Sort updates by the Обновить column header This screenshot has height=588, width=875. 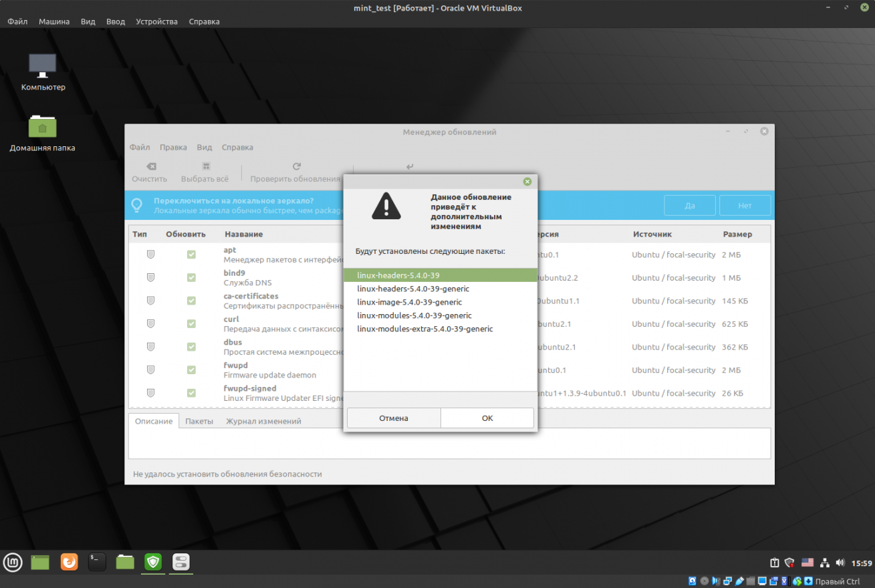pyautogui.click(x=186, y=235)
